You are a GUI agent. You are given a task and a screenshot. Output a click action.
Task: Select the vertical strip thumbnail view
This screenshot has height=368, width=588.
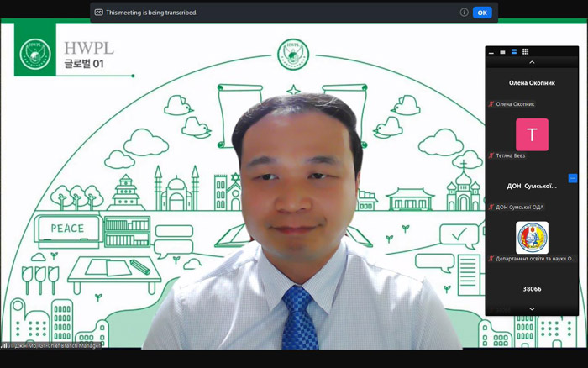514,52
